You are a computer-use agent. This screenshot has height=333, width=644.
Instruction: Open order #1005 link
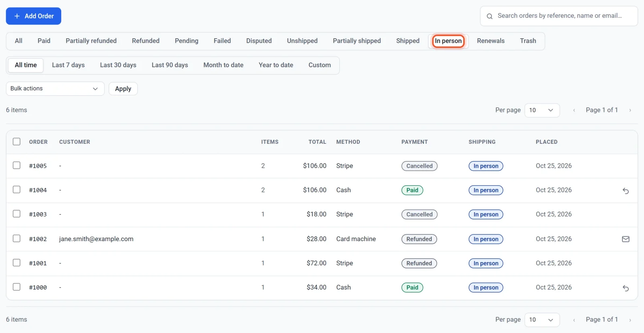(38, 166)
